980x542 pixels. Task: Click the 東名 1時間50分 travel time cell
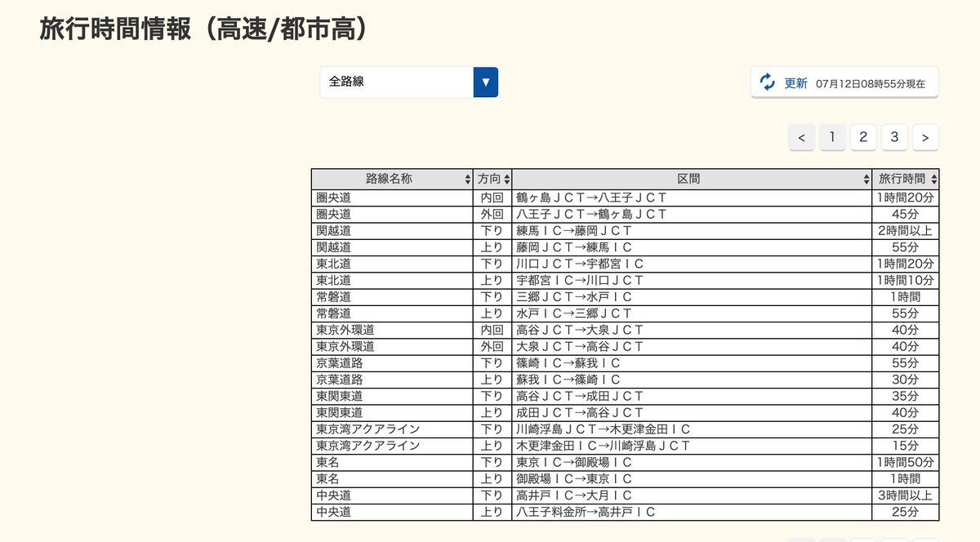click(906, 462)
